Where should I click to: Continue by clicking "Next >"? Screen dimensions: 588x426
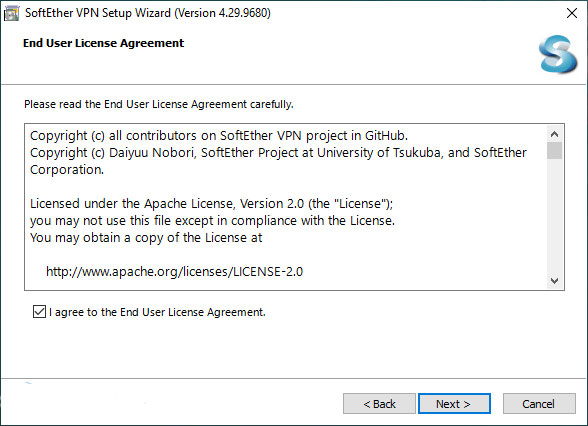(454, 404)
